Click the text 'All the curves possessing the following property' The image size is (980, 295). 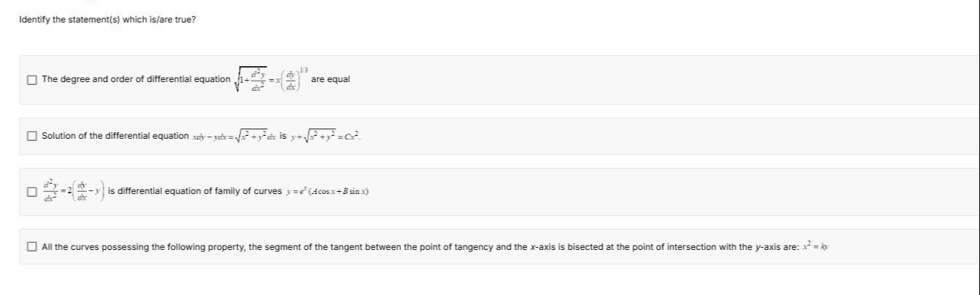144,247
